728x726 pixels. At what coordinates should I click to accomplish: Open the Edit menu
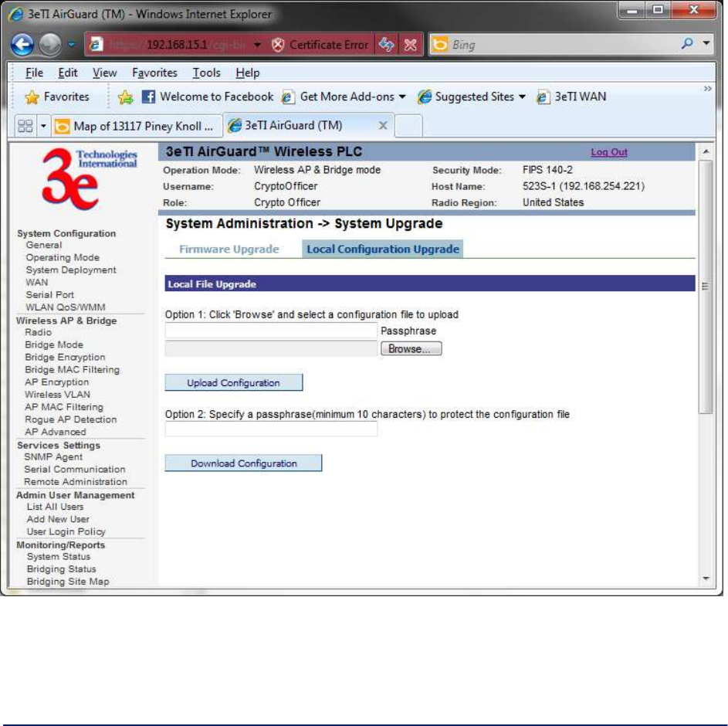[x=67, y=73]
